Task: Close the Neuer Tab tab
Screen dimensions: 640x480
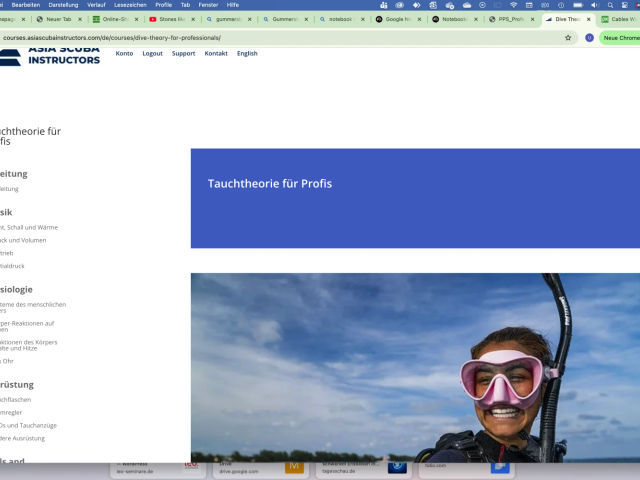Action: [80, 19]
